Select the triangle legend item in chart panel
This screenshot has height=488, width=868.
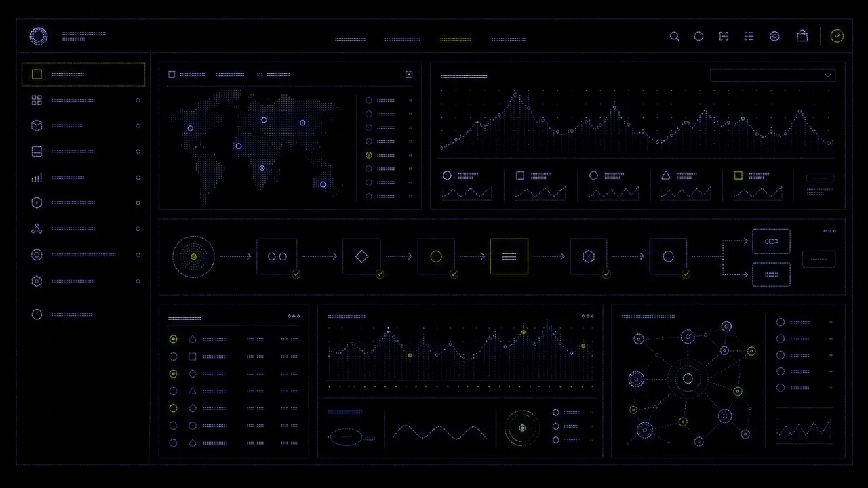click(665, 175)
